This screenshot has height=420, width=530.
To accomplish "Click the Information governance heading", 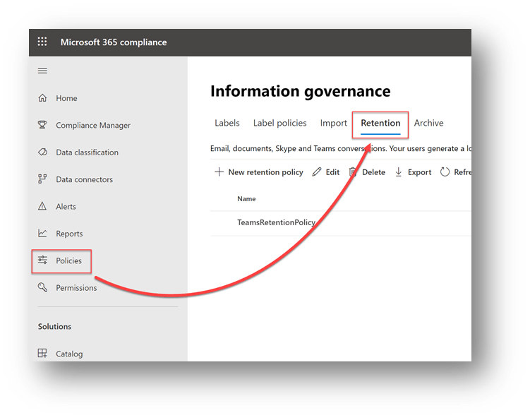I will [300, 91].
